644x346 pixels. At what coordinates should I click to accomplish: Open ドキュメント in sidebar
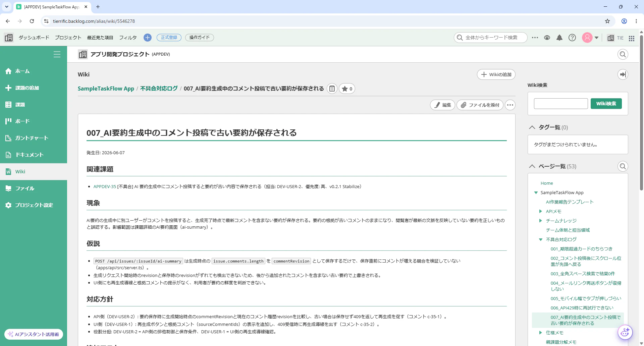(x=34, y=155)
